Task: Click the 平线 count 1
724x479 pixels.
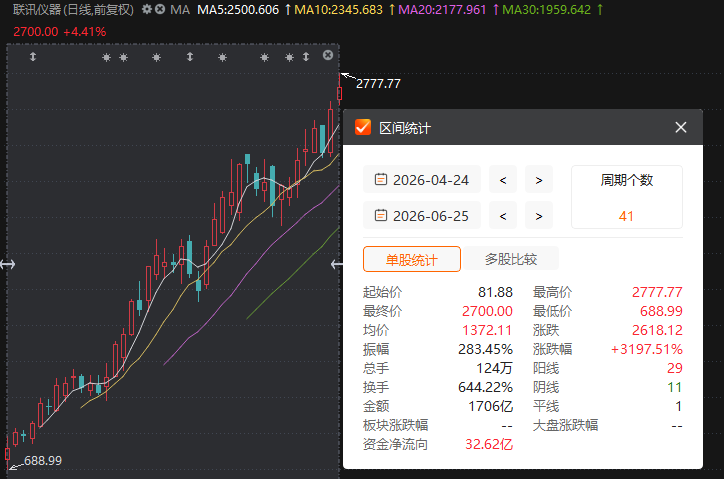Action: 678,406
